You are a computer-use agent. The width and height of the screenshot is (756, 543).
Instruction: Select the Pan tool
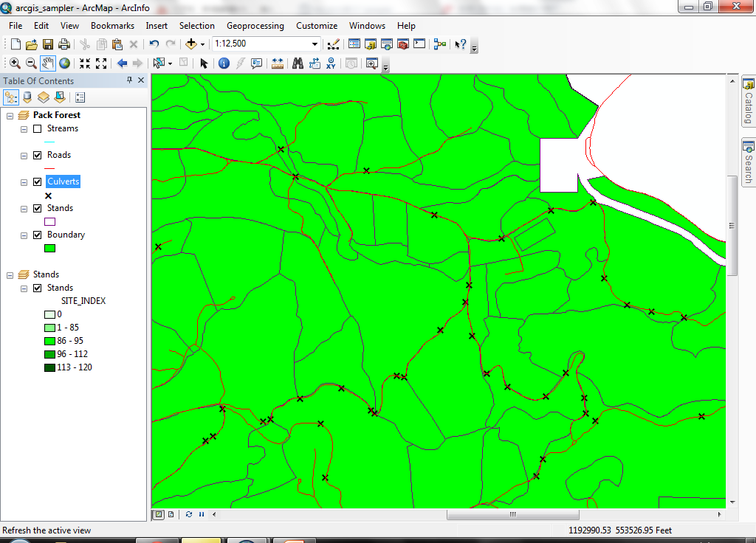click(x=47, y=63)
